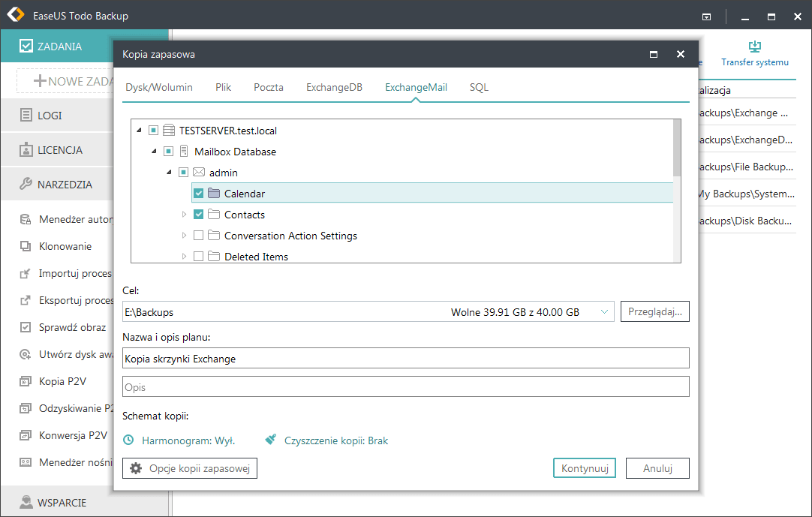
Task: Click the Sprawdź obraz sidebar icon
Action: point(25,327)
